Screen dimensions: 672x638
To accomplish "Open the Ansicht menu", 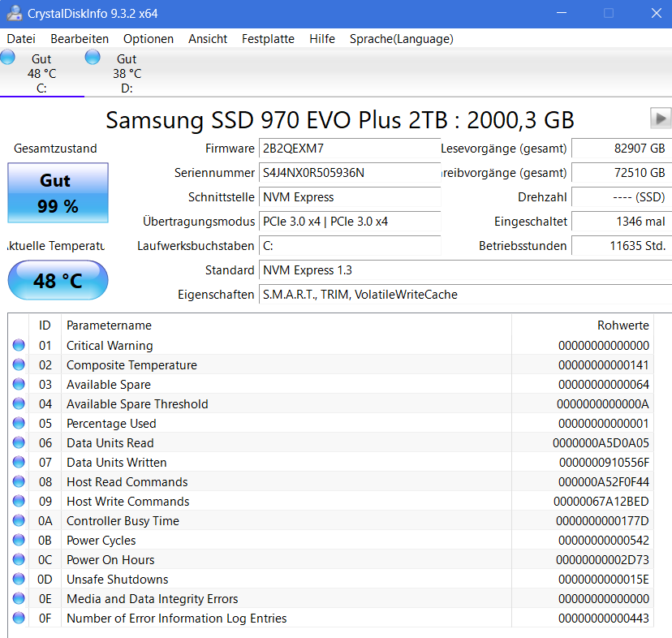I will point(208,39).
